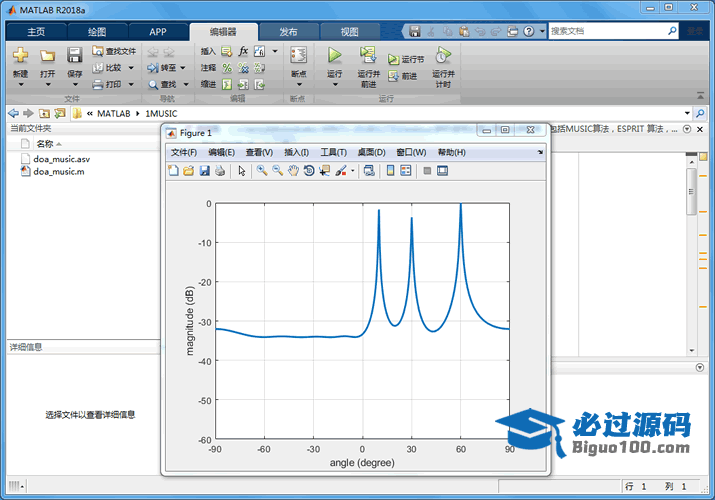Open the brush color dropdown arrow in Figure 1
This screenshot has height=500, width=715.
click(x=352, y=171)
